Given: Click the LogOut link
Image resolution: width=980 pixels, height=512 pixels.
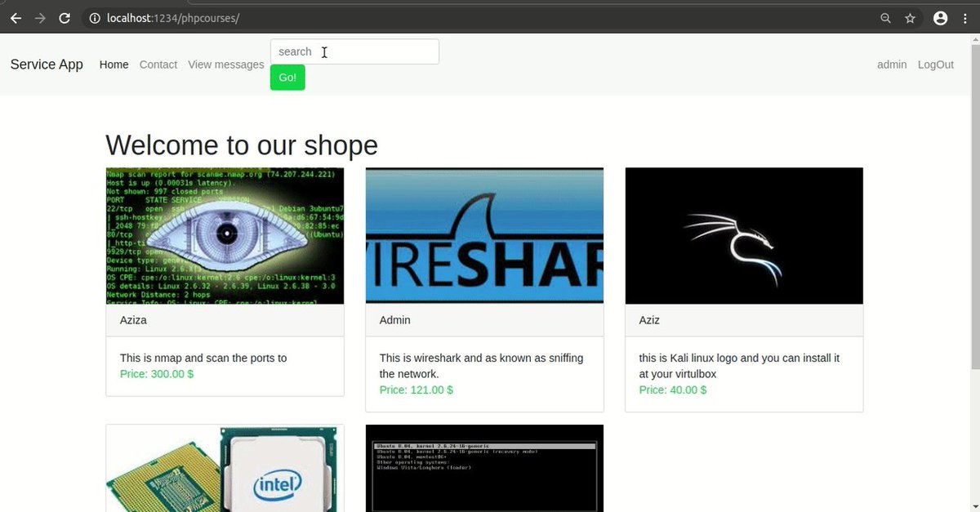Looking at the screenshot, I should point(935,65).
